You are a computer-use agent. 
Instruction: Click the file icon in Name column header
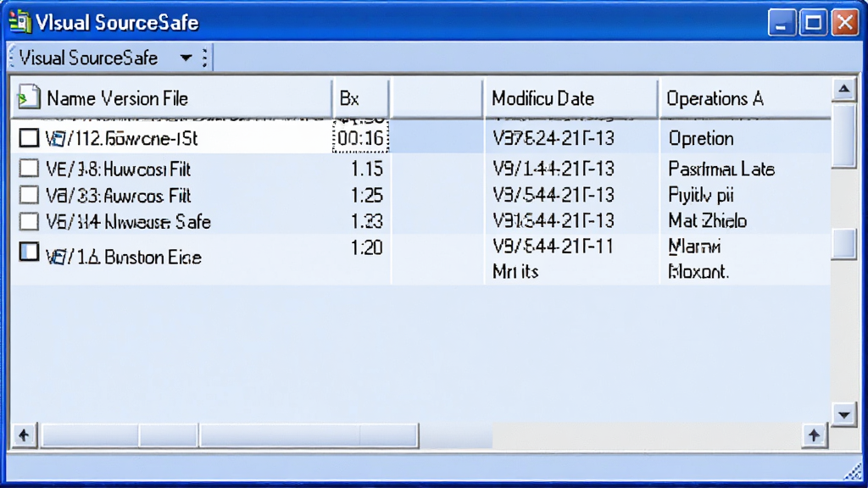(29, 97)
